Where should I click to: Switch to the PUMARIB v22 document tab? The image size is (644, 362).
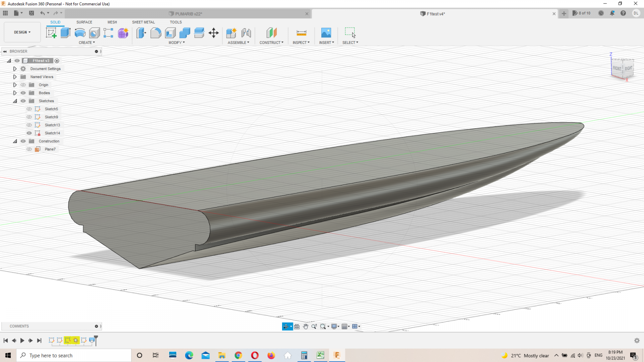tap(188, 14)
